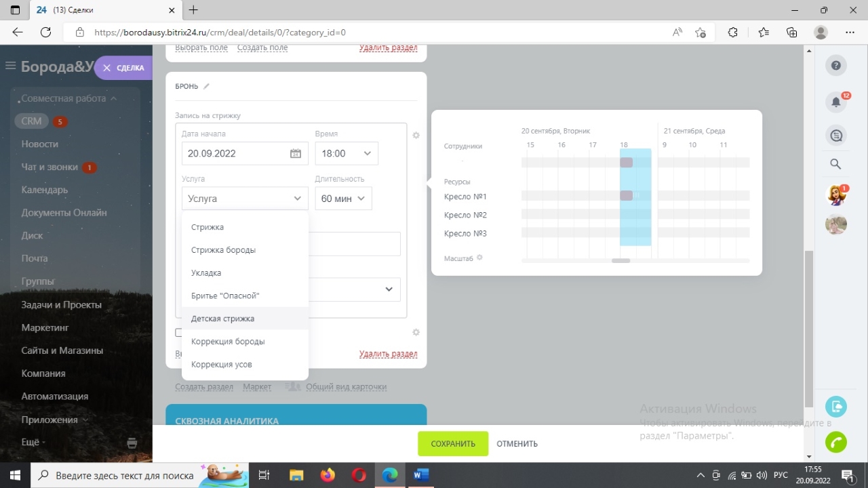This screenshot has width=868, height=488.
Task: Open user avatar with 1 unread badge
Action: [x=836, y=196]
